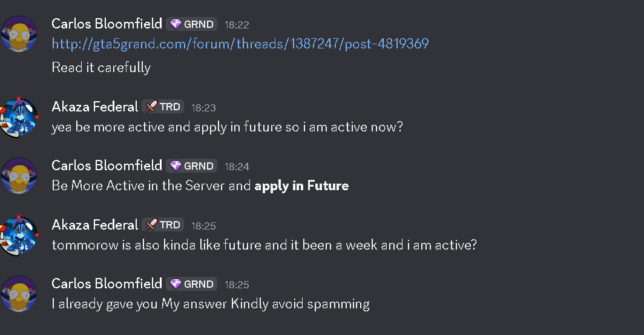Click the 'Read it carefully' message text

click(102, 67)
